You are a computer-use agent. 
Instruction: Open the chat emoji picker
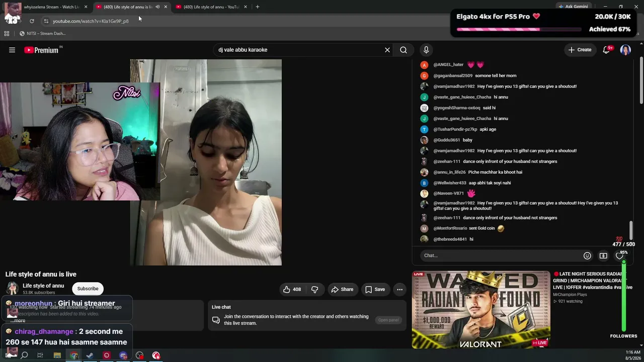coord(587,255)
